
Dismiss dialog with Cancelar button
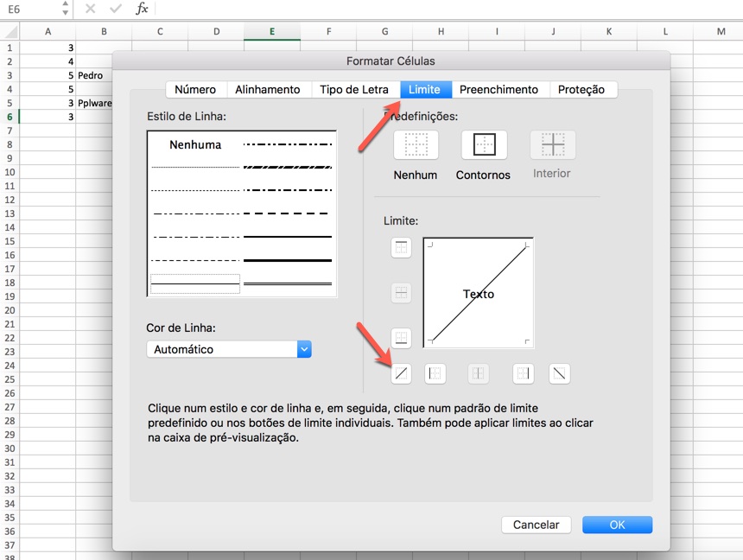click(537, 525)
